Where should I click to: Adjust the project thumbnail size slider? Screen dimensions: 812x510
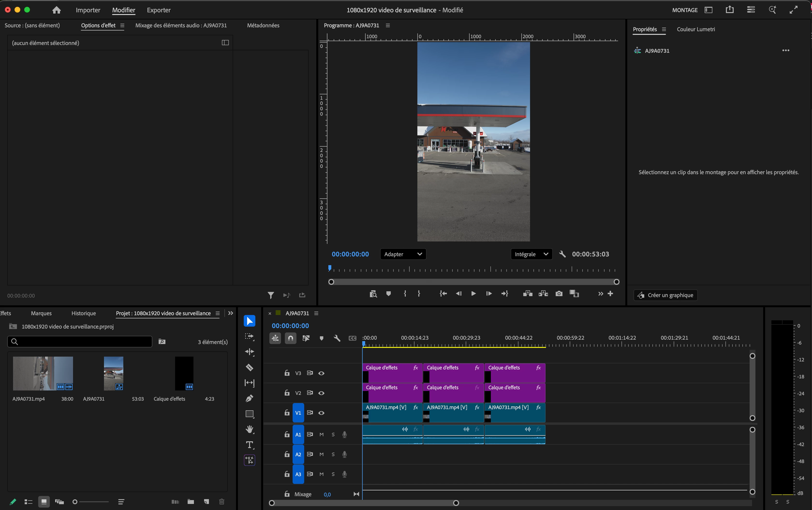91,502
